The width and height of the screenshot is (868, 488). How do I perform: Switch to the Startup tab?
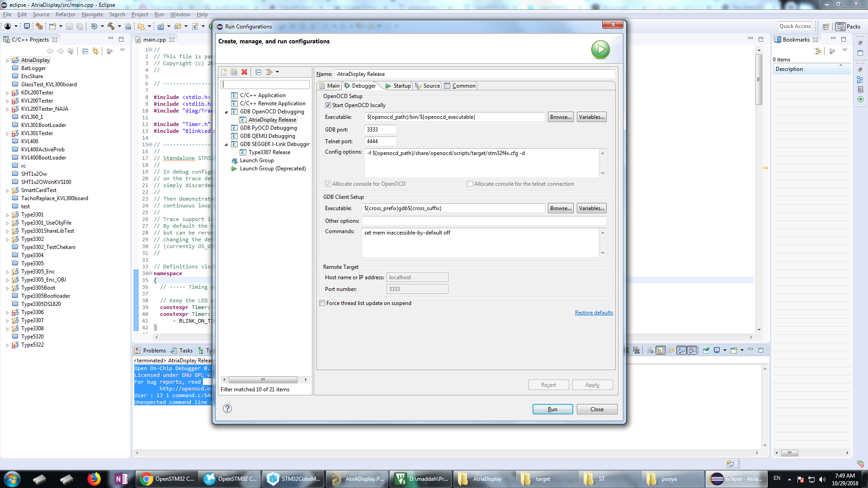(x=398, y=86)
